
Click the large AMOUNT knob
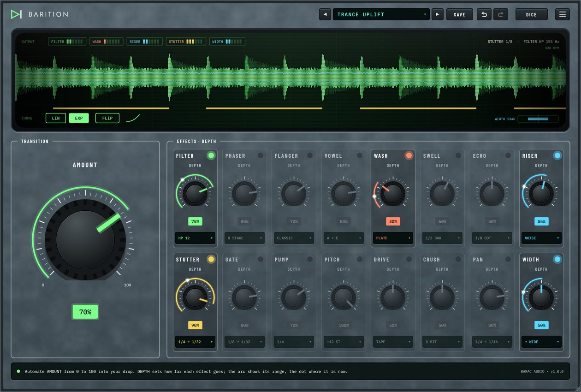[x=85, y=240]
